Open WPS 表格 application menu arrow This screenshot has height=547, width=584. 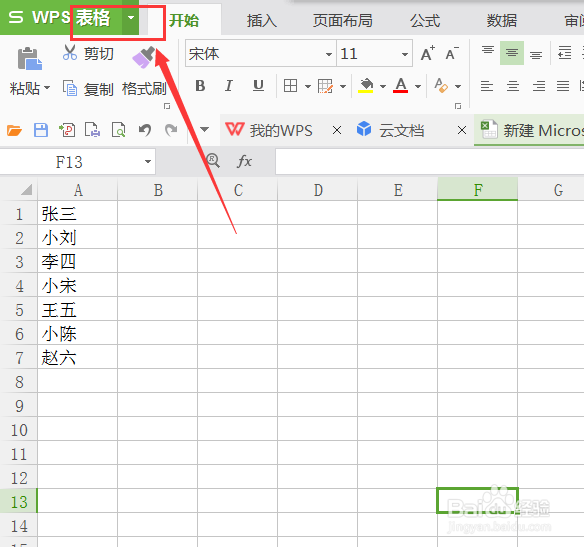coord(131,17)
